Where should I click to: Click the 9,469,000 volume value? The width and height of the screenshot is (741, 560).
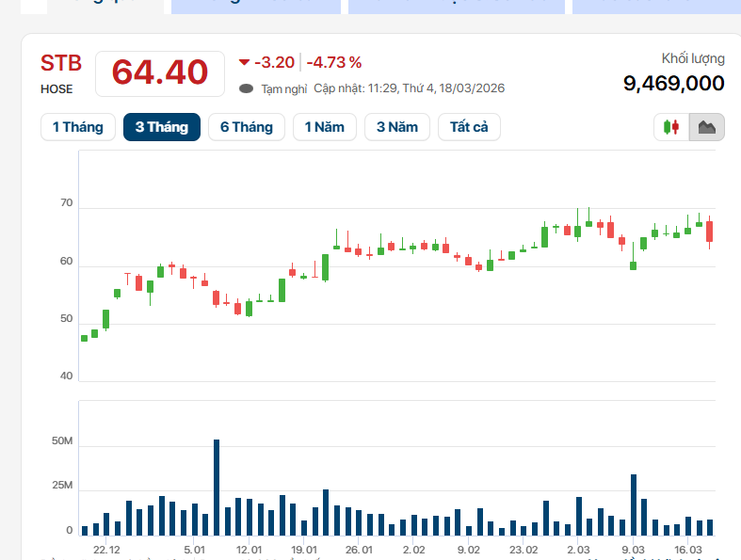(673, 83)
